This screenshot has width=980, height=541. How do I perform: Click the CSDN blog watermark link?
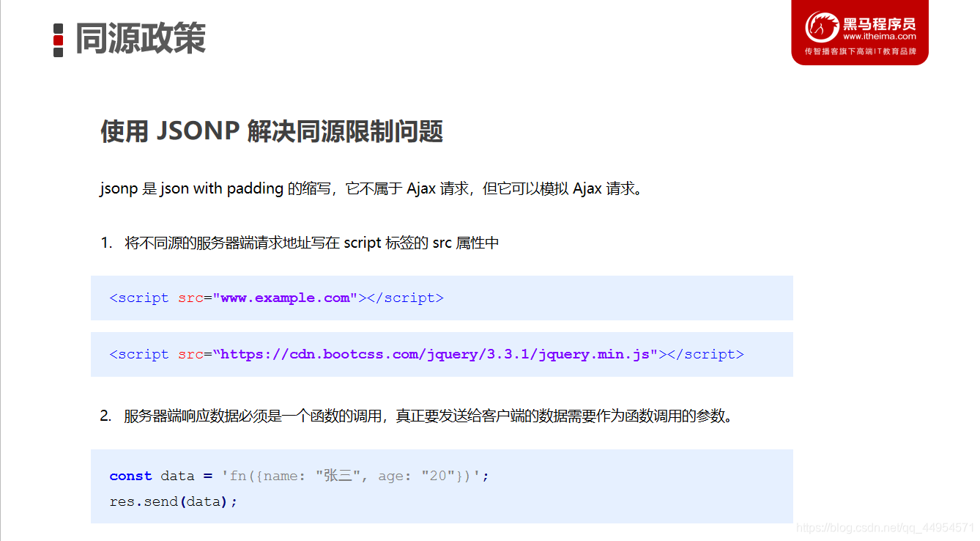(x=885, y=528)
